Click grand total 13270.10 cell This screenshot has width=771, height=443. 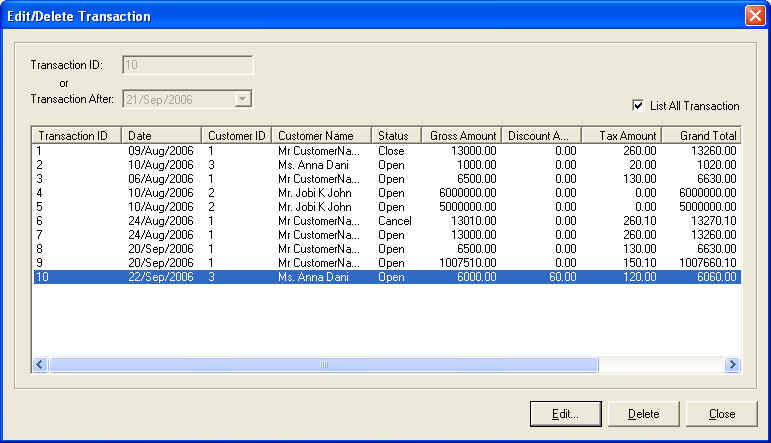713,221
